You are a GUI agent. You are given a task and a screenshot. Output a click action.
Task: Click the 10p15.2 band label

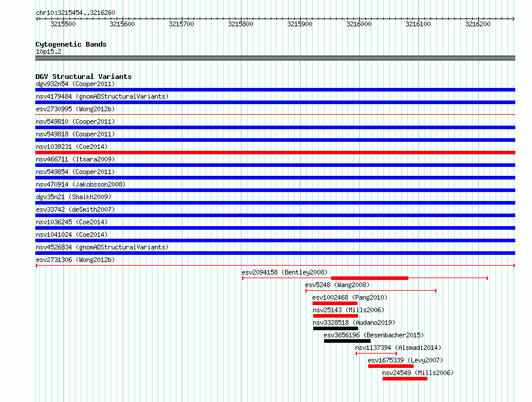coord(48,51)
